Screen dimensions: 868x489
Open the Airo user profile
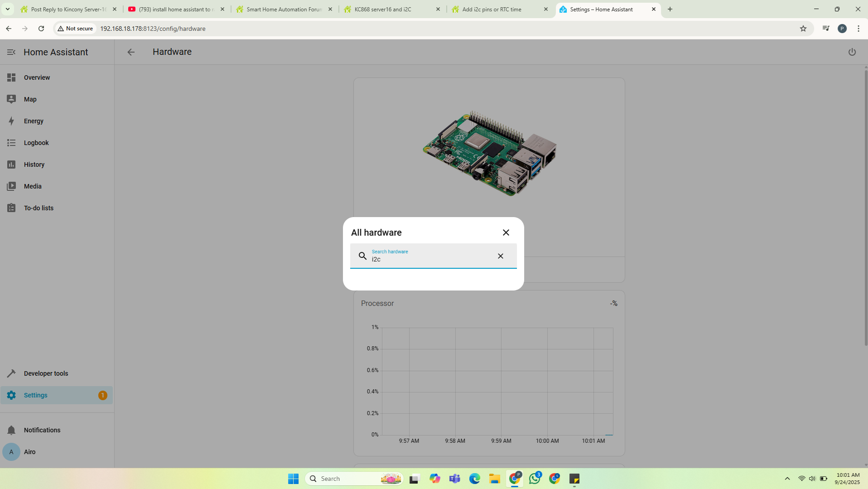29,452
